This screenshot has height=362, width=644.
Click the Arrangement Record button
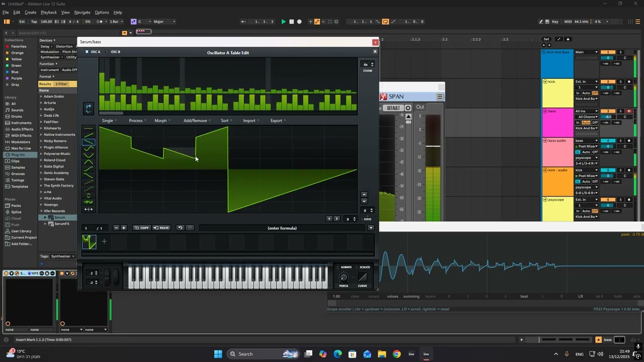click(299, 22)
